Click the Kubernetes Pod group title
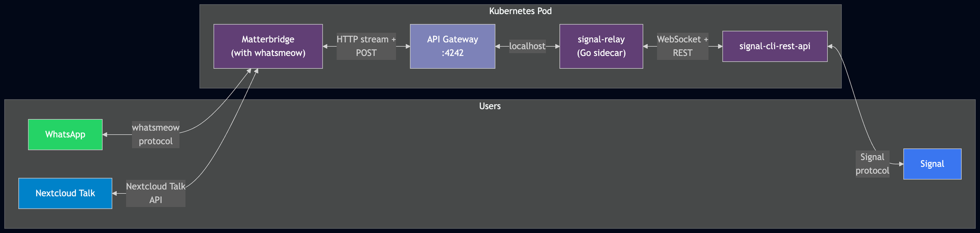The width and height of the screenshot is (980, 233). pos(520,11)
